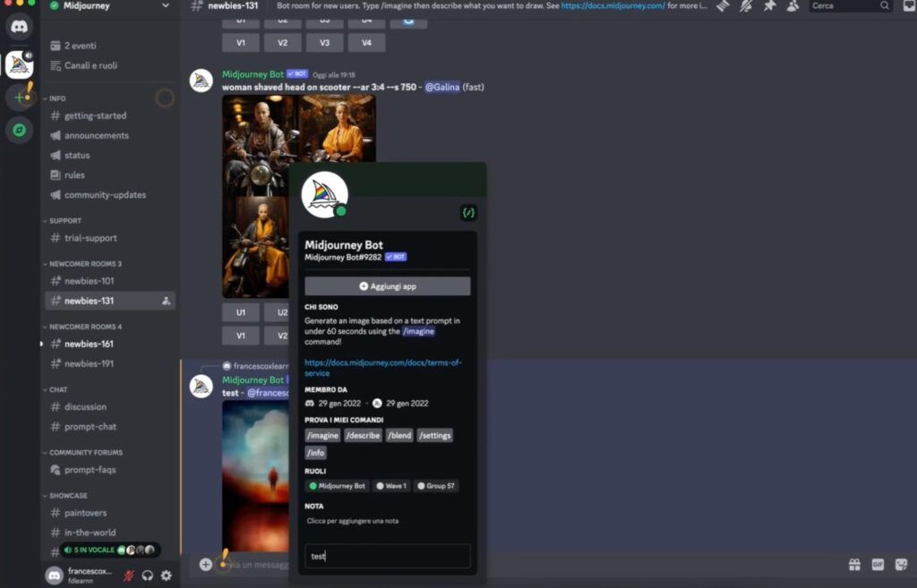Select the Midjourney server icon in sidebar

(20, 64)
